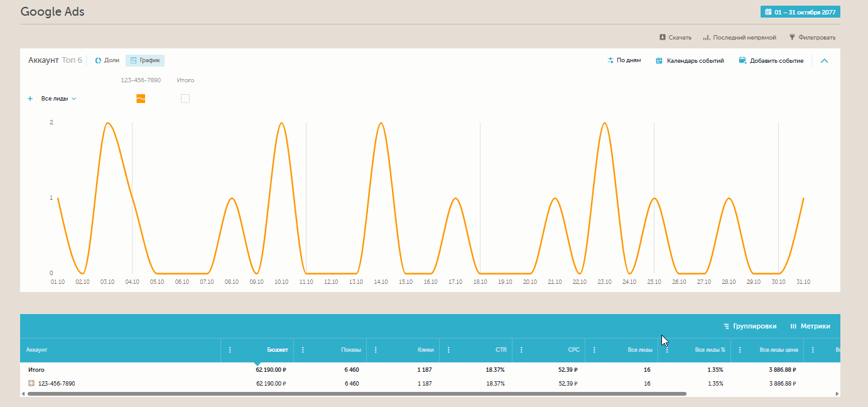
Task: Click the plus icon next to Все лиды
Action: (x=30, y=99)
